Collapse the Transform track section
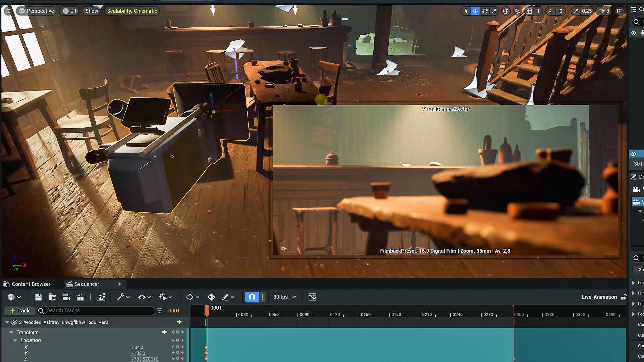644x362 pixels. pos(11,332)
